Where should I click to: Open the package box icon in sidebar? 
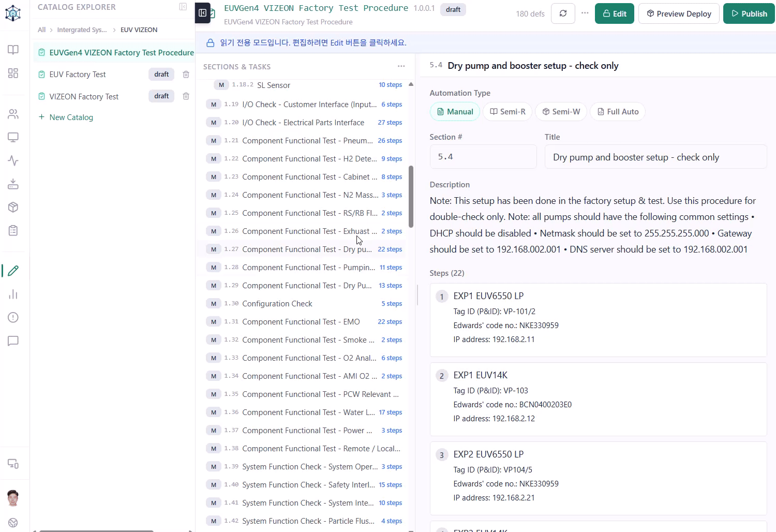(x=13, y=208)
